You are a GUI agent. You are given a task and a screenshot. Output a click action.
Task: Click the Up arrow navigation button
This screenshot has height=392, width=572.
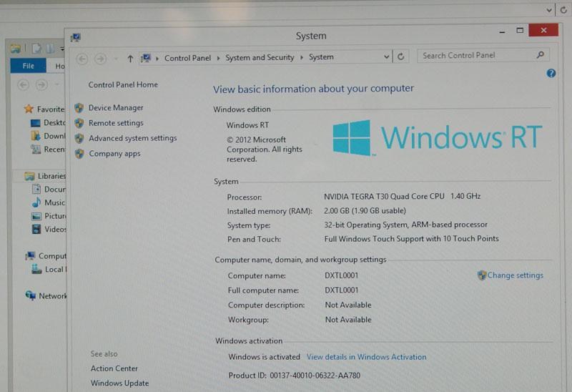129,58
